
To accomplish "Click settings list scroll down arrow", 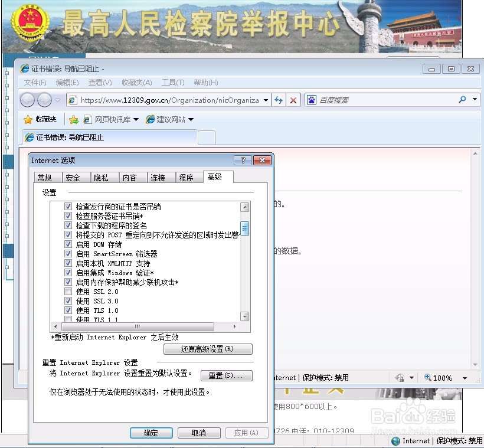I will tap(244, 316).
